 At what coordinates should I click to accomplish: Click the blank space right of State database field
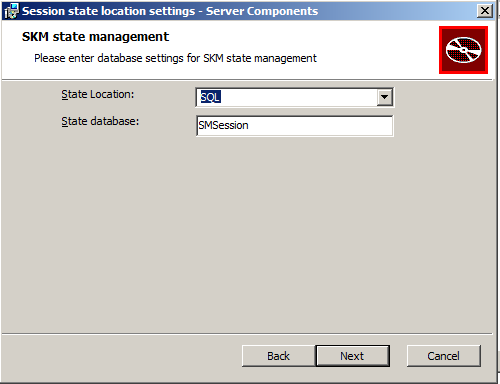tap(443, 126)
